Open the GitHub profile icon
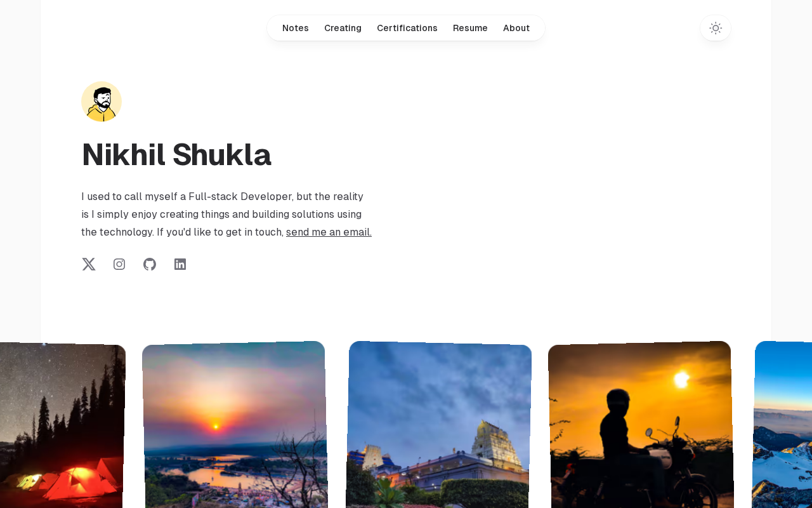 (x=150, y=264)
